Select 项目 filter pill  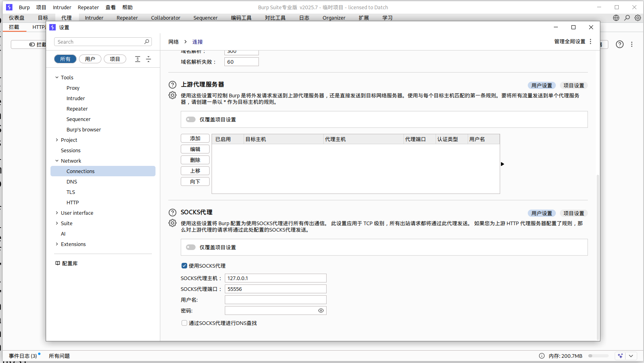(x=115, y=59)
